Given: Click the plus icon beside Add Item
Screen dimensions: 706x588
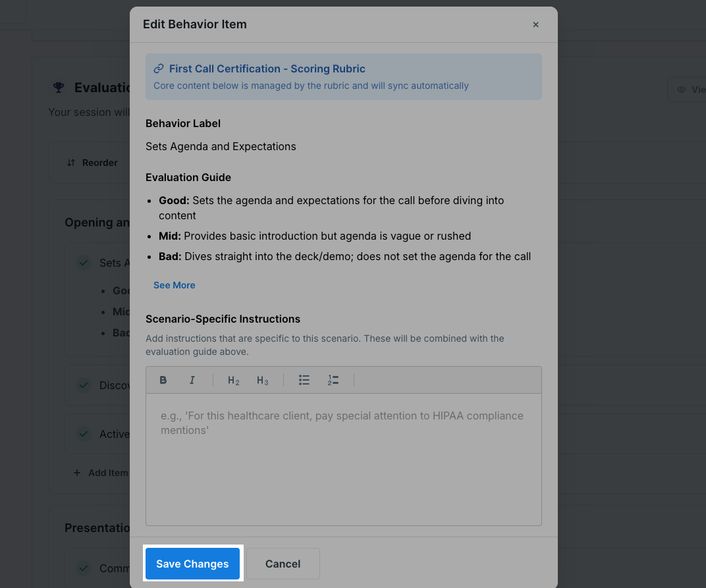Looking at the screenshot, I should tap(77, 473).
